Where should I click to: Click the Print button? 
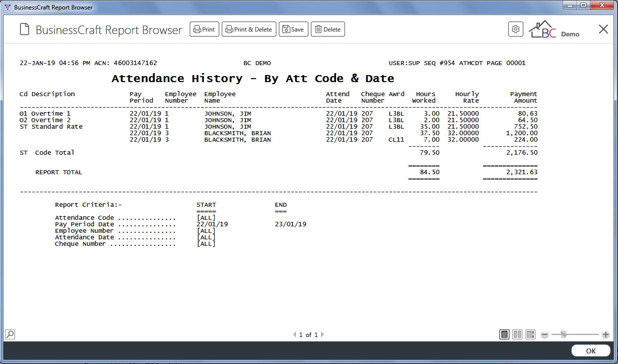[204, 30]
